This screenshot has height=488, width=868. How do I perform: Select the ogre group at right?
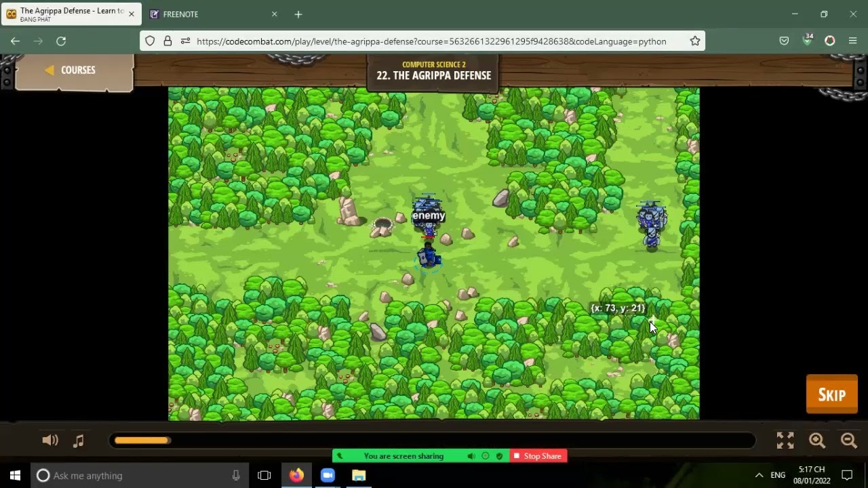tap(651, 225)
